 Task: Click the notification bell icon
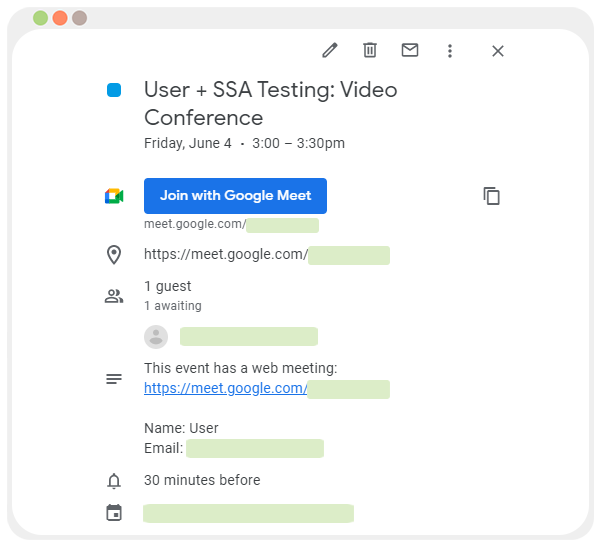tap(114, 481)
